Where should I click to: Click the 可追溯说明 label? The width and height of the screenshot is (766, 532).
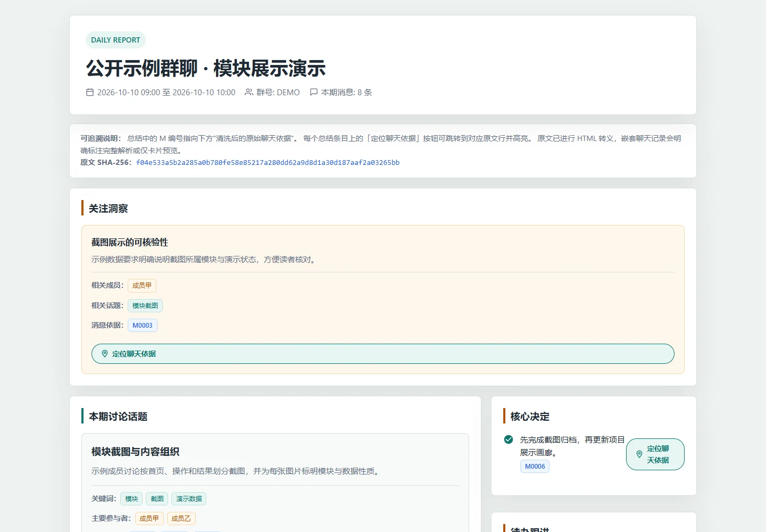click(101, 138)
